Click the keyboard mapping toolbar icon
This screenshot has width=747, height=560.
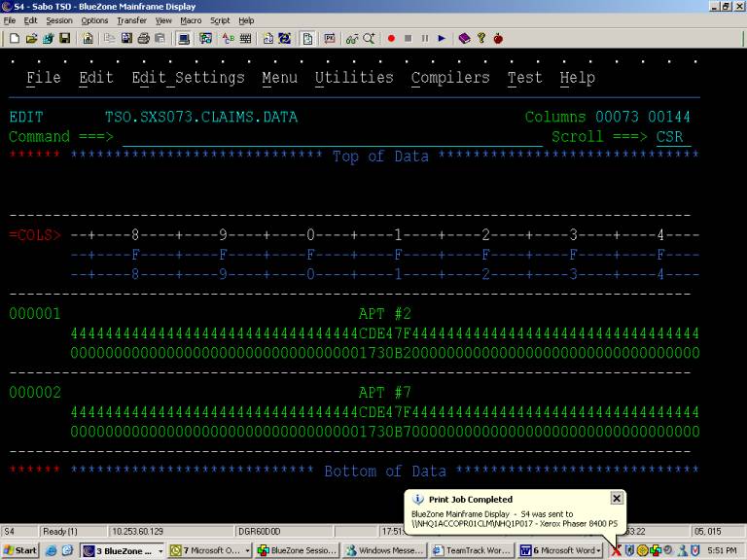[x=245, y=39]
